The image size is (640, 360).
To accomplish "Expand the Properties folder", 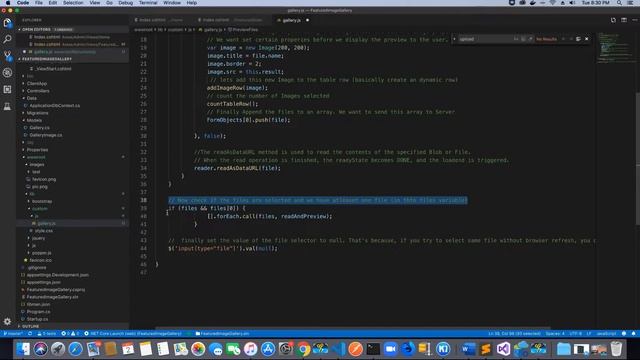I will (37, 150).
